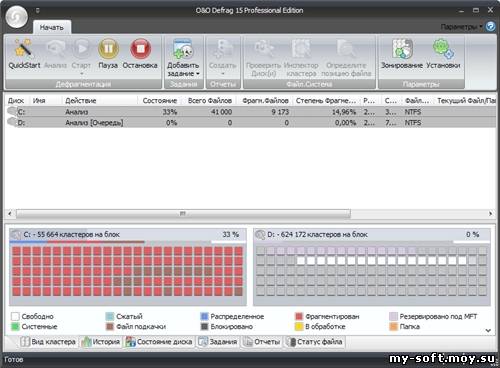Pause the running analysis with Пауза
Image resolution: width=500 pixels, height=368 pixels.
(108, 49)
